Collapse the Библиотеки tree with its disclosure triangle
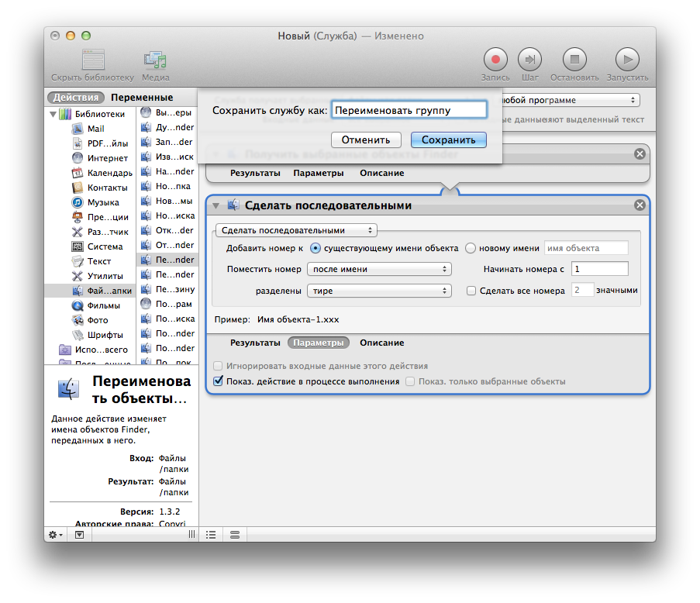The image size is (700, 603). click(51, 113)
